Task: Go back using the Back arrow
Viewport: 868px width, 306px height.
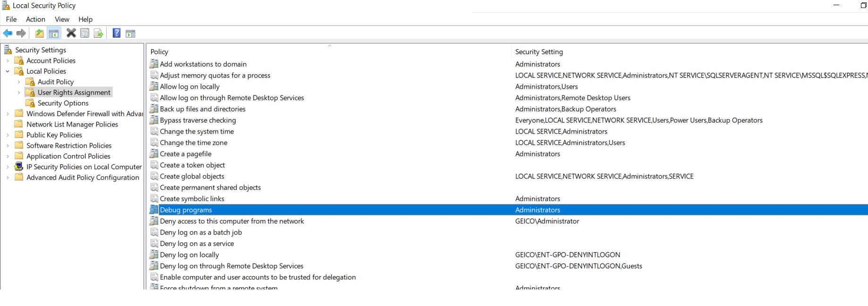Action: pos(8,33)
